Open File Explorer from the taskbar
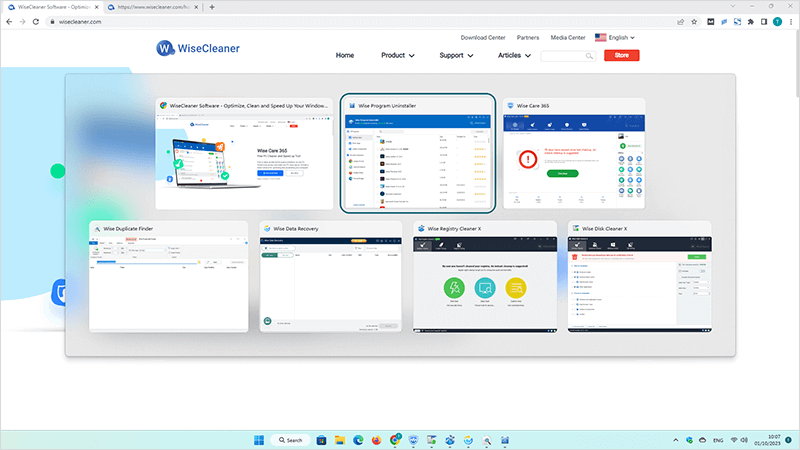The width and height of the screenshot is (800, 450). (x=340, y=440)
